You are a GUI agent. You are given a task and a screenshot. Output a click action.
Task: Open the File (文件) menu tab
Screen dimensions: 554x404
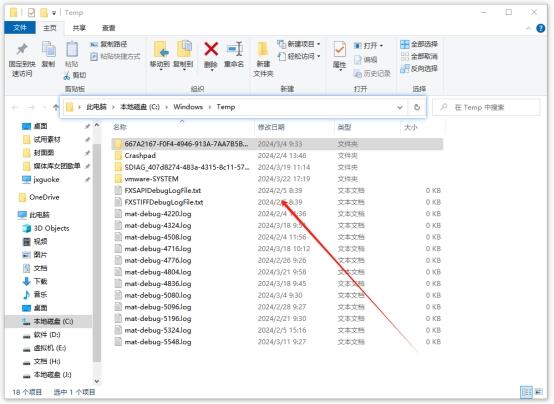coord(20,28)
